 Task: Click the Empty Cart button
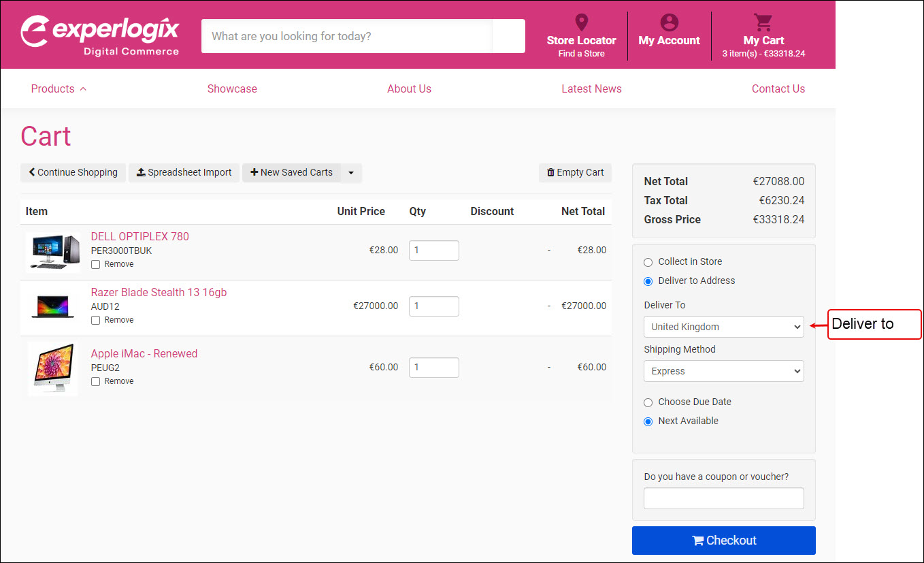click(x=575, y=173)
